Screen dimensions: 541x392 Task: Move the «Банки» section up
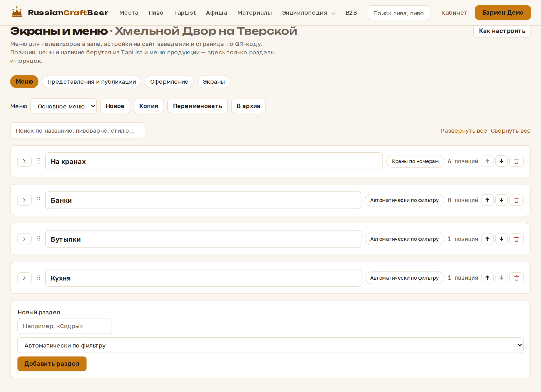[x=487, y=200]
